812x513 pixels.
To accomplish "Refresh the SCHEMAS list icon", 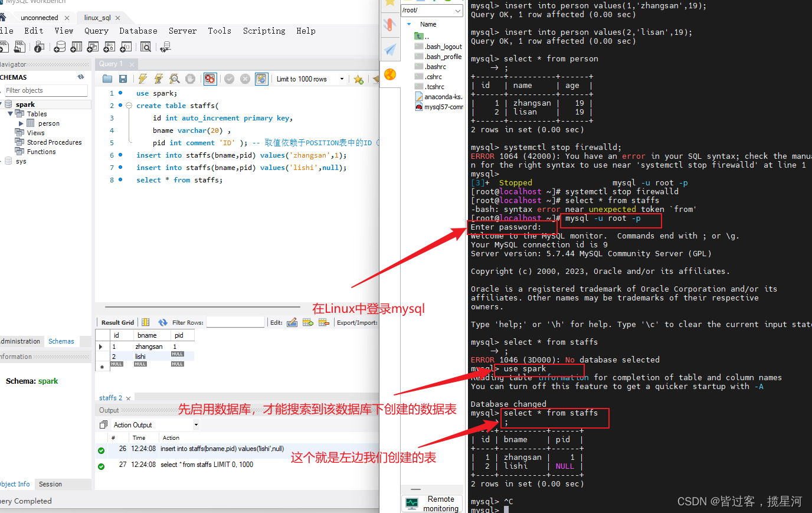I will click(x=81, y=77).
